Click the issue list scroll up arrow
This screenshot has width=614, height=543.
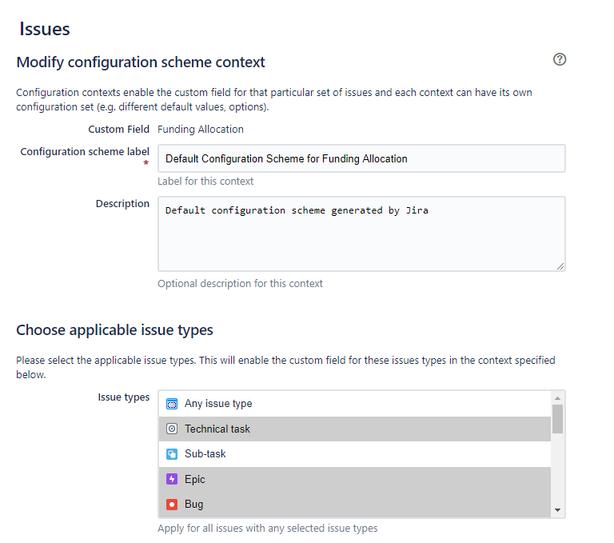click(558, 398)
